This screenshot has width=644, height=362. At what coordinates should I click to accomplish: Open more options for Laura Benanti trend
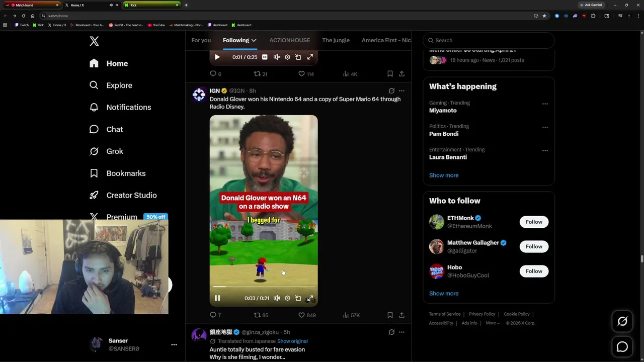(545, 150)
